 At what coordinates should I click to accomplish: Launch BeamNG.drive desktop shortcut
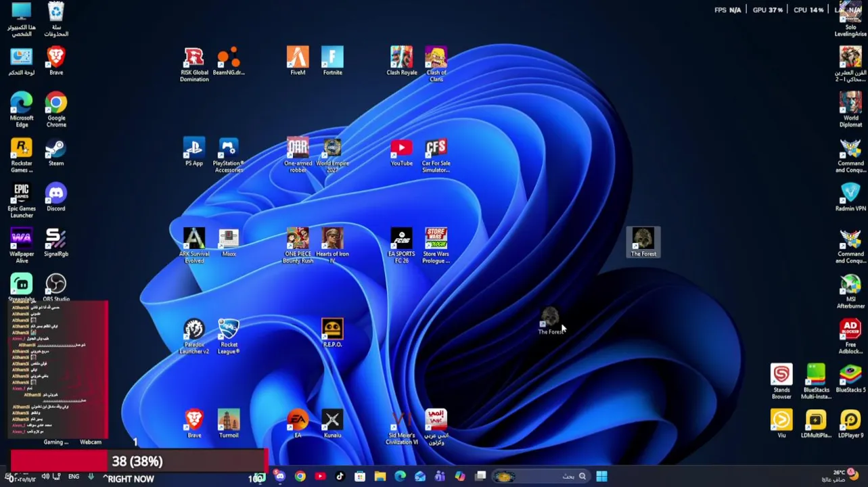pyautogui.click(x=229, y=62)
